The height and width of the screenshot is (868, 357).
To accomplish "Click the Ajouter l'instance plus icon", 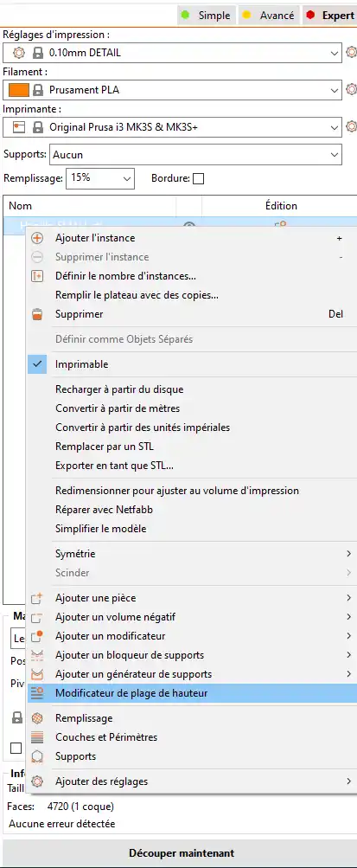I will click(37, 238).
